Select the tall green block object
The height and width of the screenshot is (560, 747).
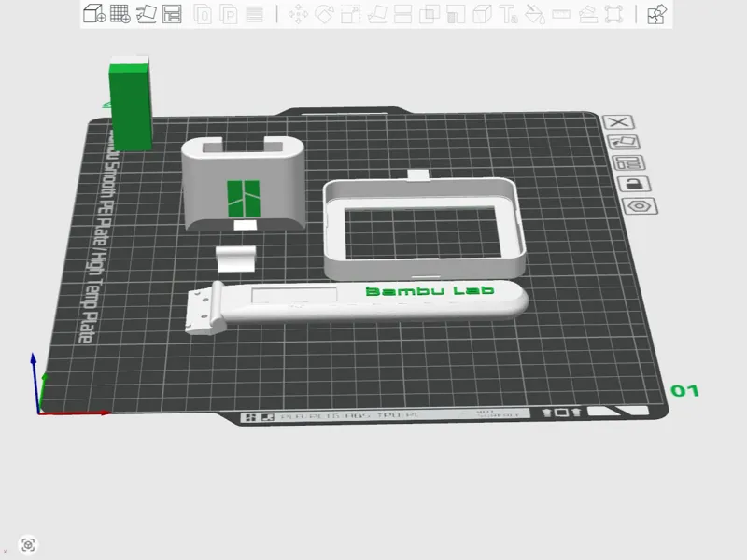tap(130, 105)
